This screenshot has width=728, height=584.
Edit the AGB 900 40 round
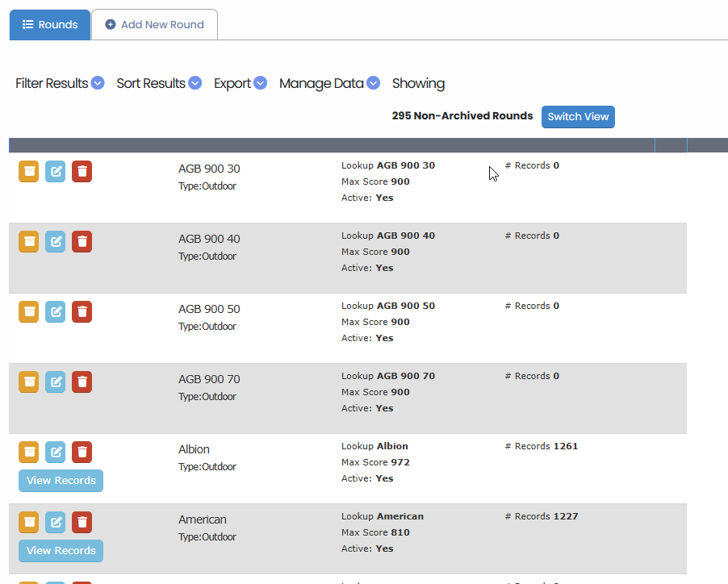click(x=55, y=242)
